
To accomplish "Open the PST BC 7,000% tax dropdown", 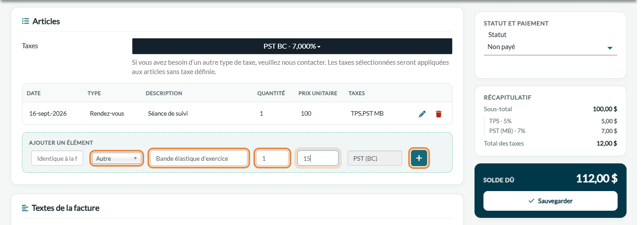I will pyautogui.click(x=292, y=46).
